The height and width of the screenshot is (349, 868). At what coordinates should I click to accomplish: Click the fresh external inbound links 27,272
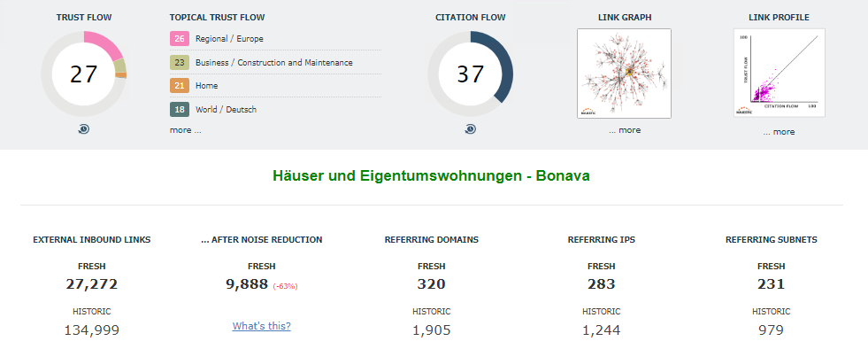(92, 284)
